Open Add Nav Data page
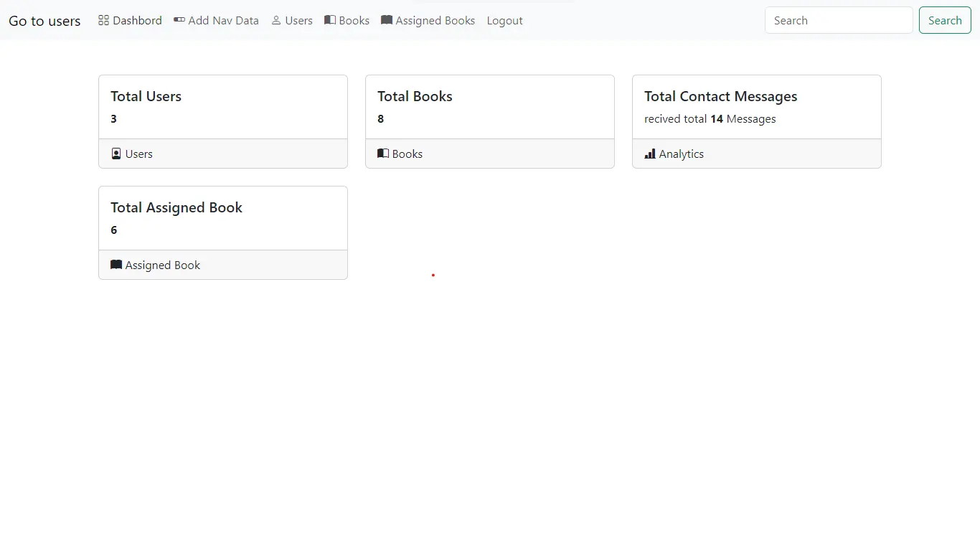The width and height of the screenshot is (980, 551). pos(223,20)
